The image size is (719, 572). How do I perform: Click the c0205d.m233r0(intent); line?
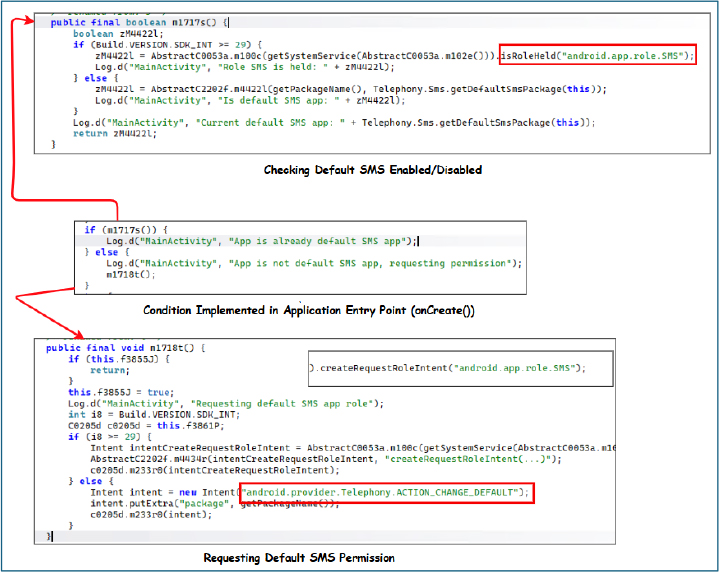pyautogui.click(x=151, y=515)
